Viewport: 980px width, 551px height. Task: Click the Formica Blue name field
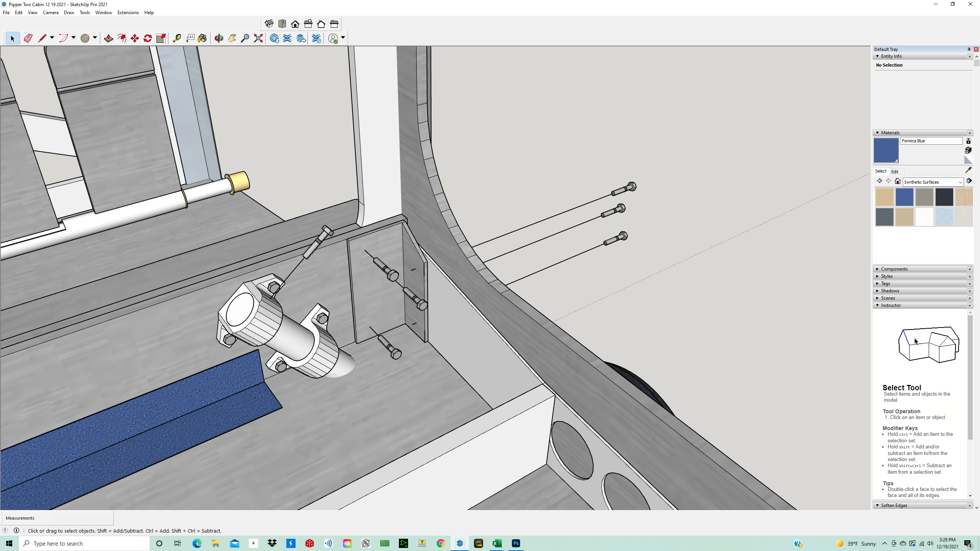pyautogui.click(x=931, y=141)
